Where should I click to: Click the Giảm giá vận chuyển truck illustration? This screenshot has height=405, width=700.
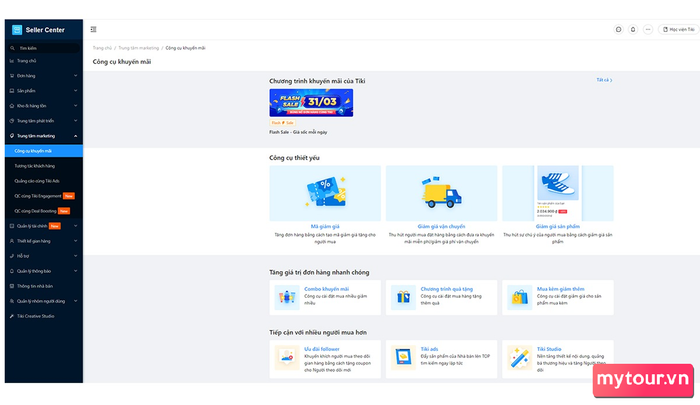tap(442, 193)
